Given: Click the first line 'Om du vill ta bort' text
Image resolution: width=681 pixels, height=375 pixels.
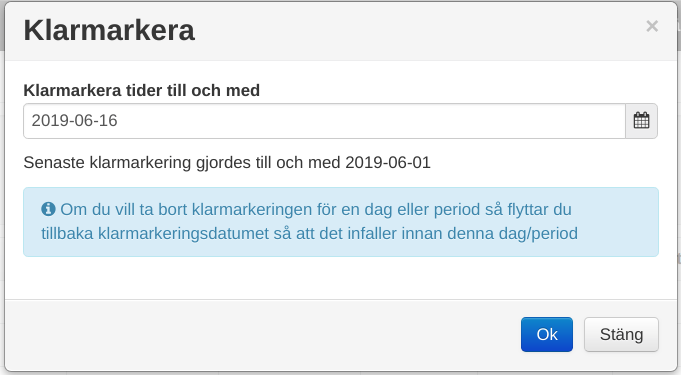Looking at the screenshot, I should point(316,209).
